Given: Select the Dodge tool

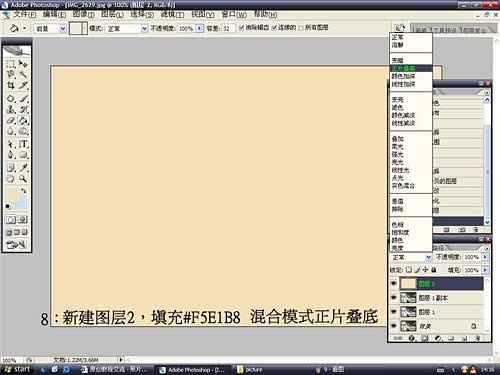Looking at the screenshot, I should pos(23,131).
